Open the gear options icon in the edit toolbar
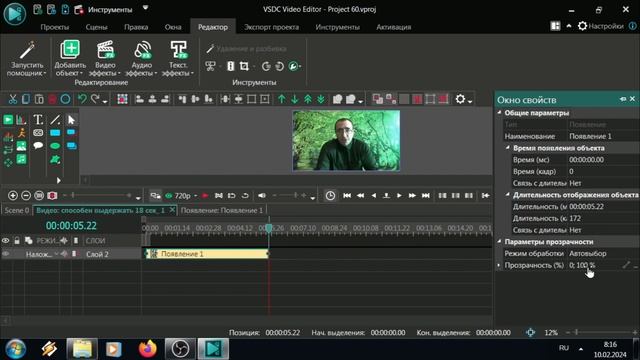Image resolution: width=640 pixels, height=360 pixels. (460, 99)
